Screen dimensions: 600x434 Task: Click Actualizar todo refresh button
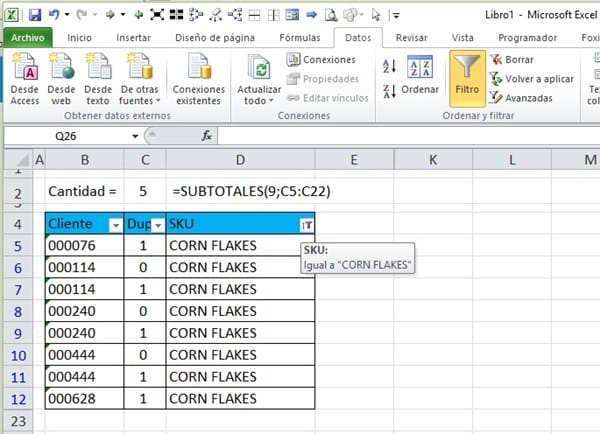[259, 79]
